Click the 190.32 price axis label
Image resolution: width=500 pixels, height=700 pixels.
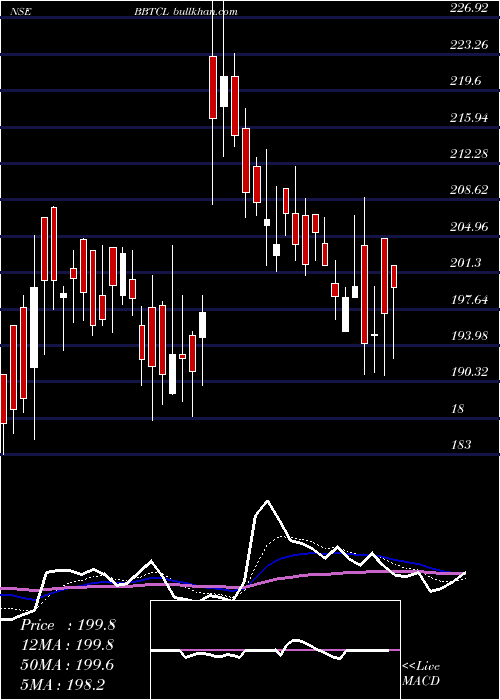(x=469, y=371)
